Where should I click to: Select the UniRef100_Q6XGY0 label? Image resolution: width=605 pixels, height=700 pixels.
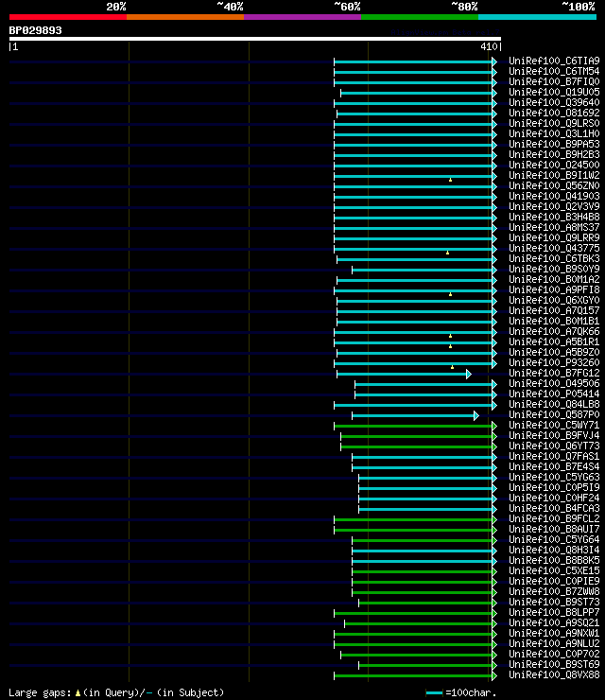pos(554,301)
